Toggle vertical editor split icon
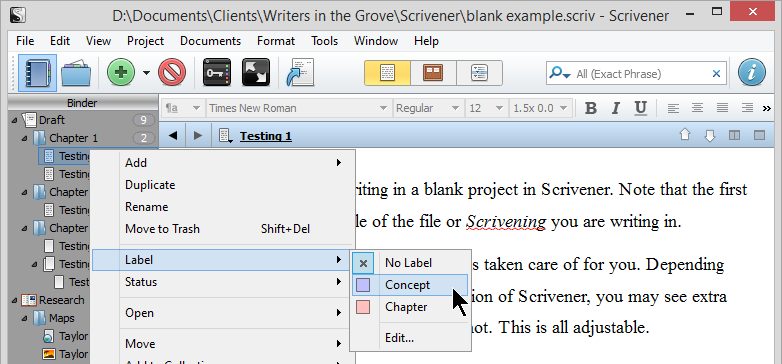This screenshot has width=782, height=364. 734,135
